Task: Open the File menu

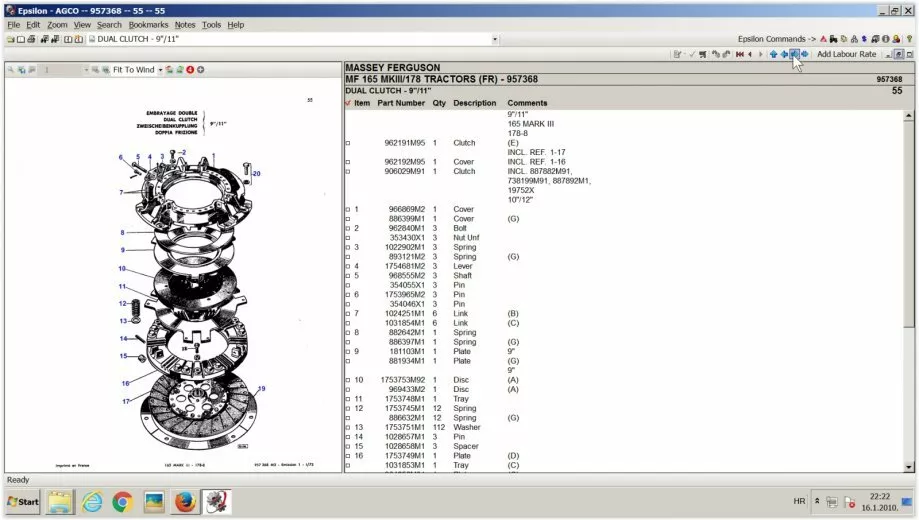Action: [x=13, y=25]
